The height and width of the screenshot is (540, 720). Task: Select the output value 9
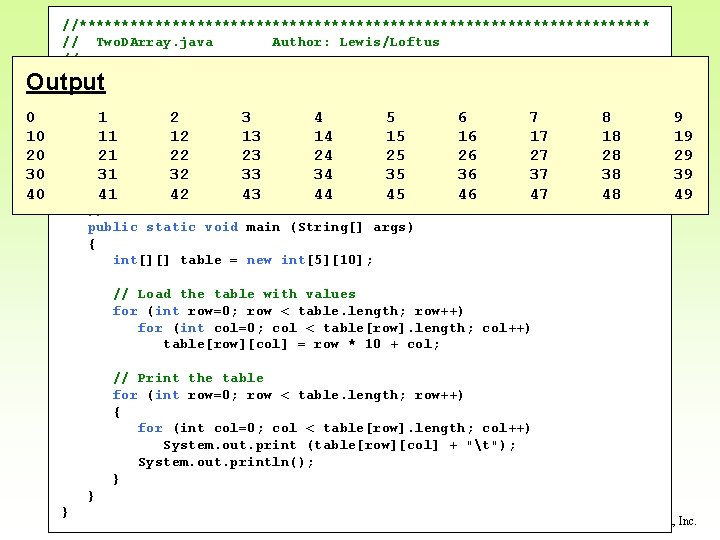678,117
